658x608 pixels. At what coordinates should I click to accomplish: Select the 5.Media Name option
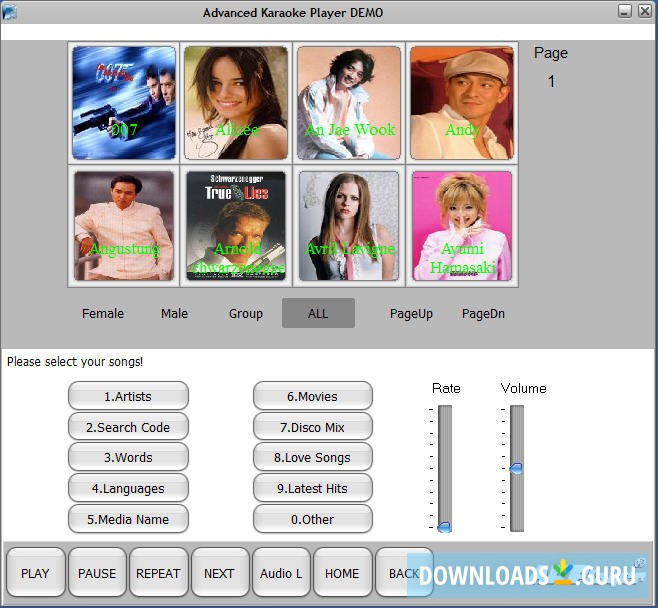(x=128, y=519)
